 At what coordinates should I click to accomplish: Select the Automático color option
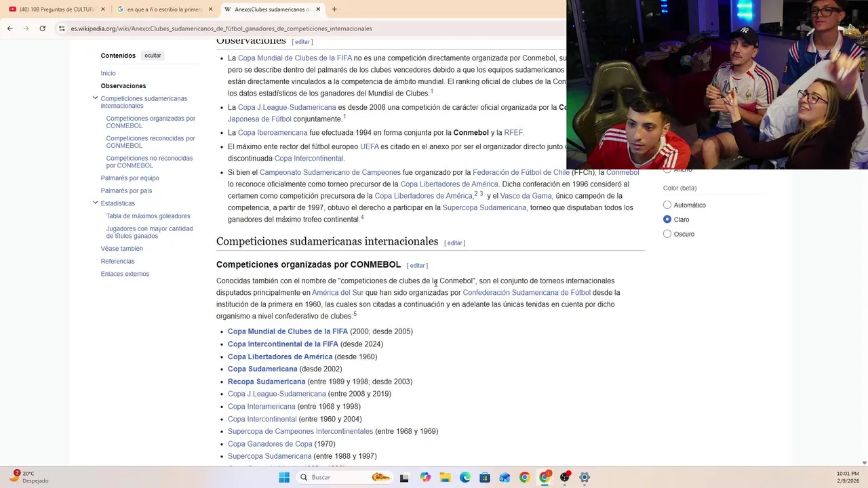coord(667,205)
